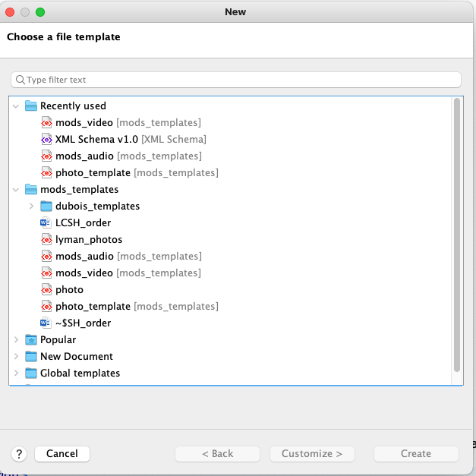Select the photo template entry
This screenshot has width=476, height=476.
coord(69,290)
